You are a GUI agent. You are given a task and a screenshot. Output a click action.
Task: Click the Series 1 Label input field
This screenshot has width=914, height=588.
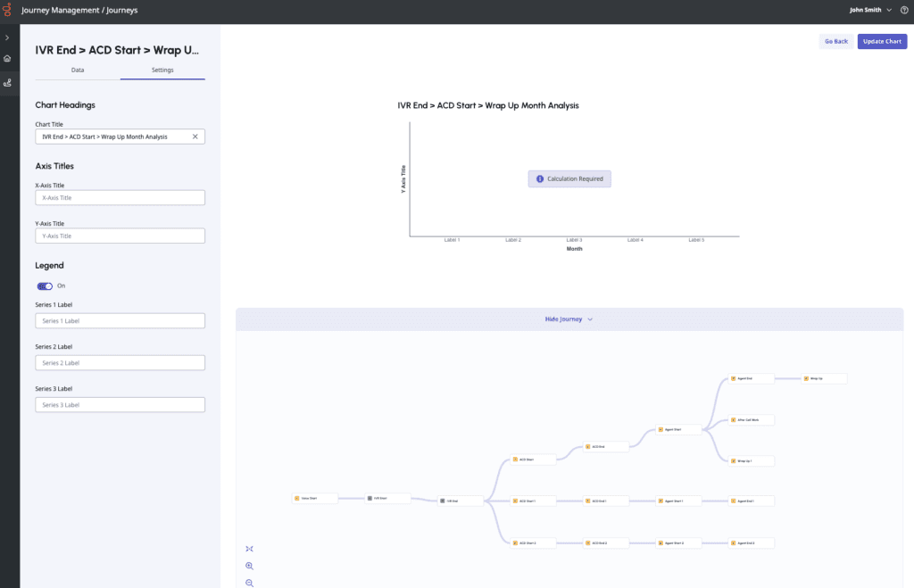tap(120, 320)
